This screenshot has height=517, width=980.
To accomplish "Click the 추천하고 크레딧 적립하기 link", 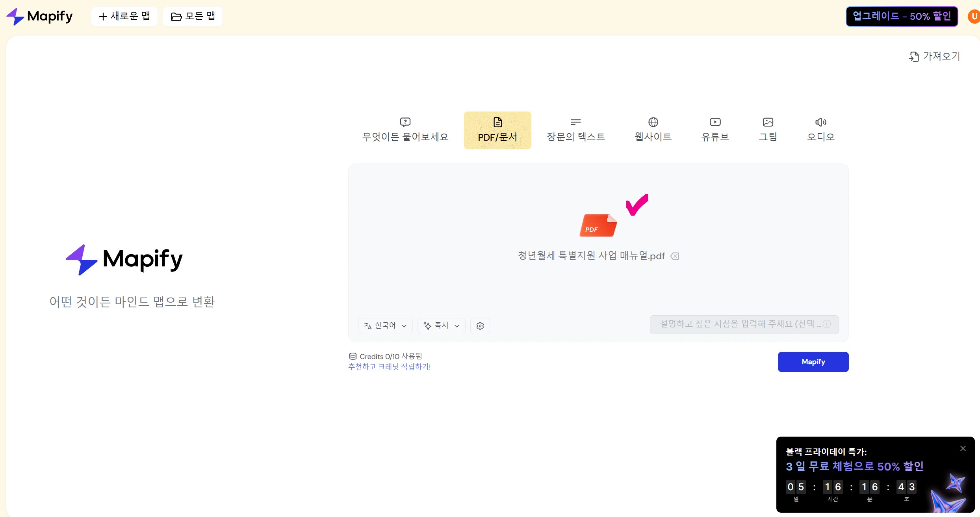I will (x=389, y=367).
